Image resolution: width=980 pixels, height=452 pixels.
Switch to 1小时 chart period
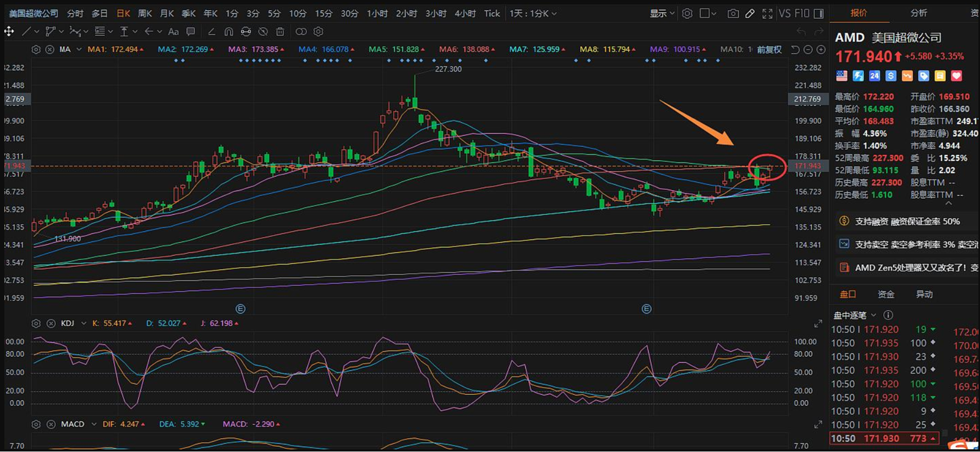pyautogui.click(x=377, y=14)
